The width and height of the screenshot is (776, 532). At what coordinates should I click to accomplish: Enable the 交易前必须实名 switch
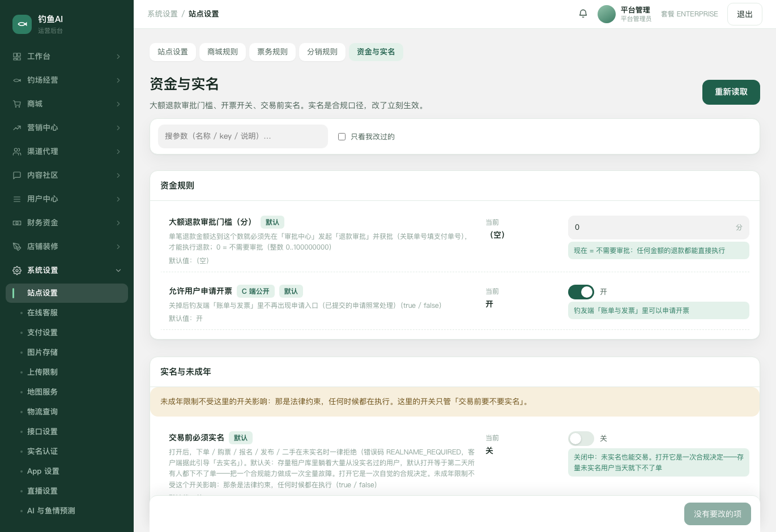tap(581, 439)
